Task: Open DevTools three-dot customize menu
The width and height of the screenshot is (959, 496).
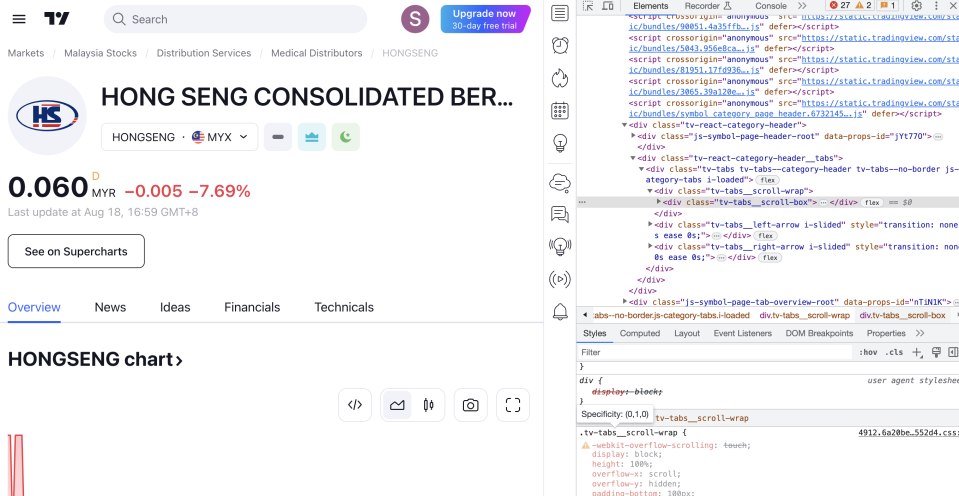Action: pos(936,6)
